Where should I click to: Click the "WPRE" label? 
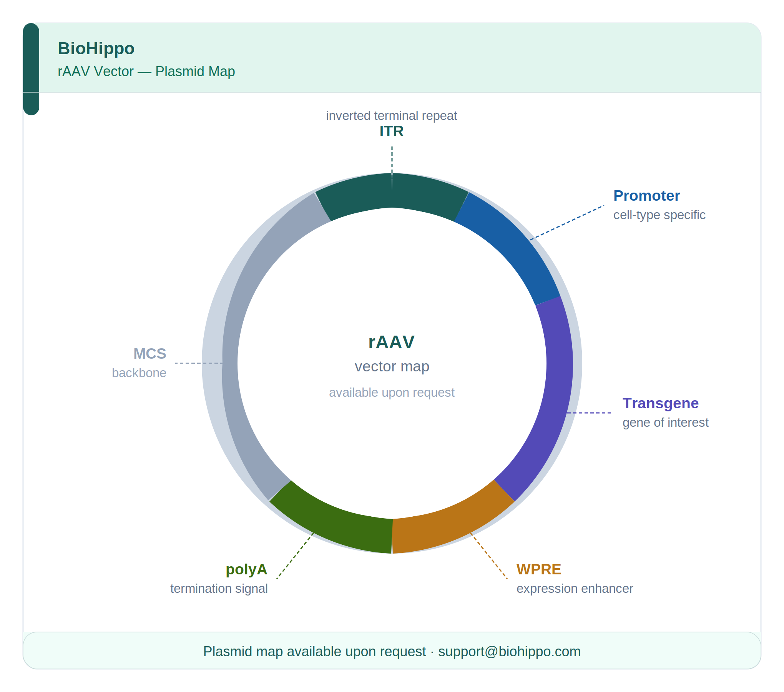(539, 569)
